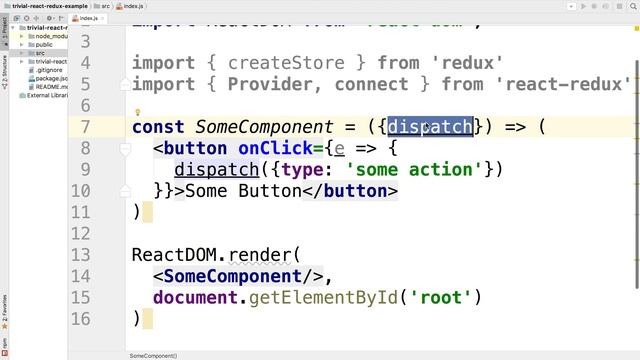The height and width of the screenshot is (360, 640).
Task: Click 'onClick' attribute on line 8
Action: pyautogui.click(x=276, y=148)
